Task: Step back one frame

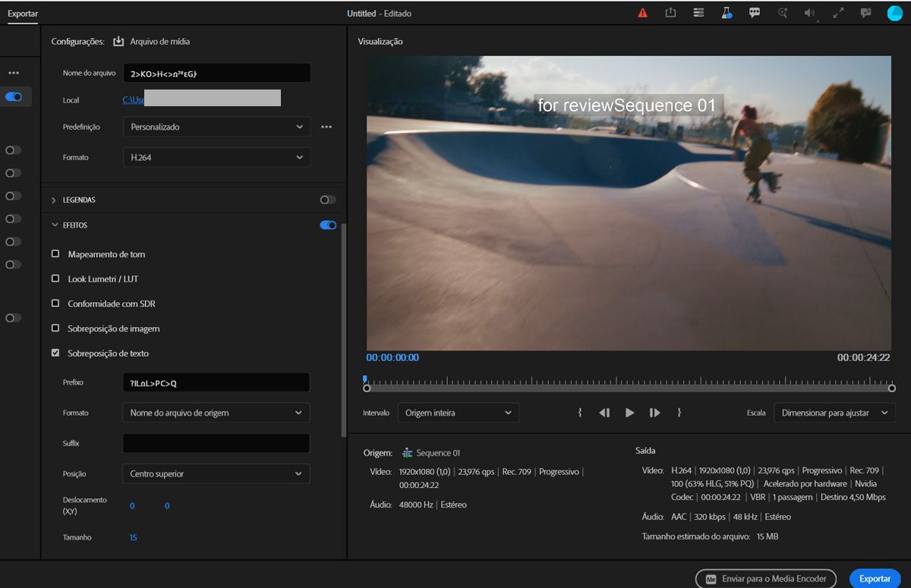Action: [604, 413]
